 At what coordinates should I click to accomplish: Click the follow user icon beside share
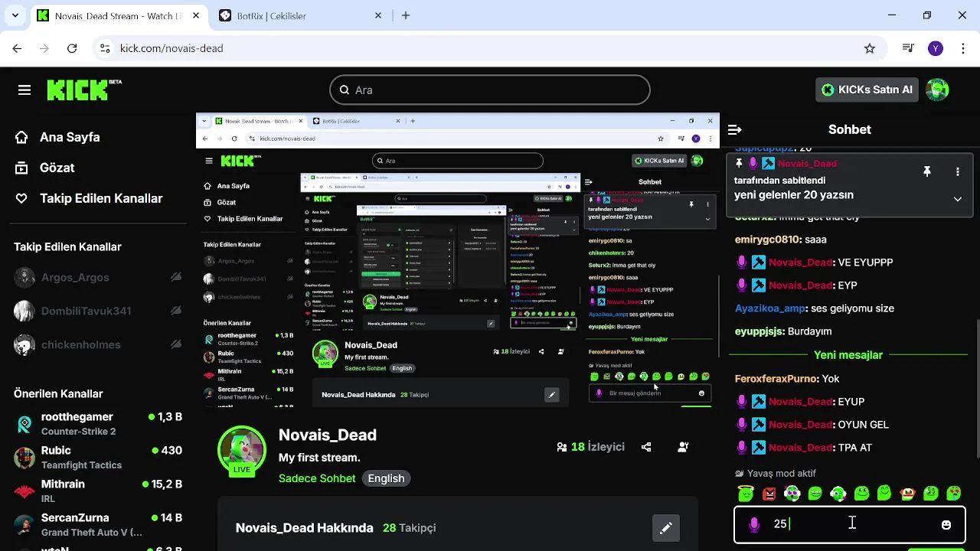click(x=684, y=447)
